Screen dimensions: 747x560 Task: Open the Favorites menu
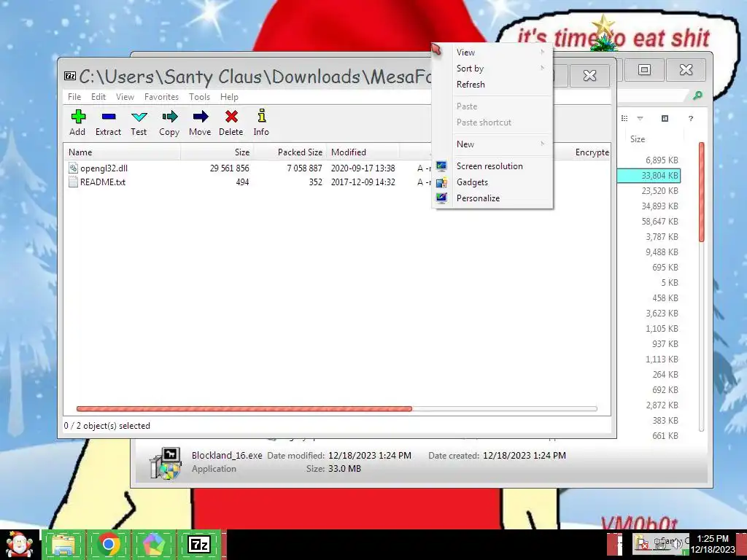161,97
